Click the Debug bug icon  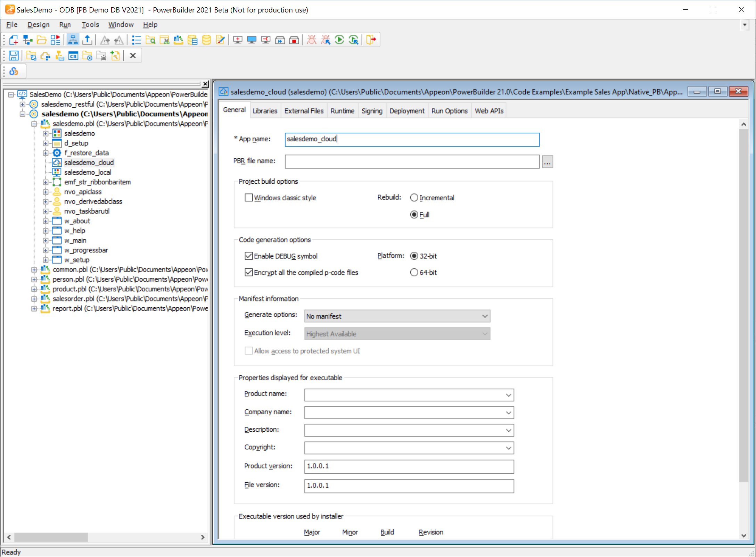312,40
